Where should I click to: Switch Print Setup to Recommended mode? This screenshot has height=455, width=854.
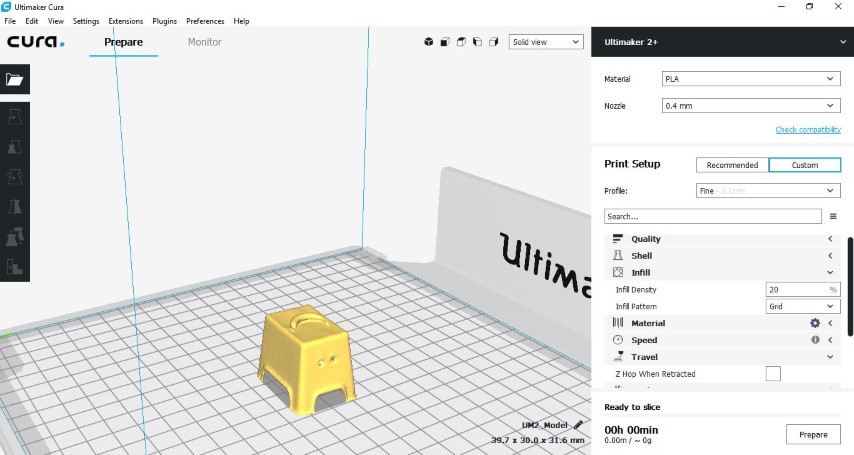pos(732,165)
